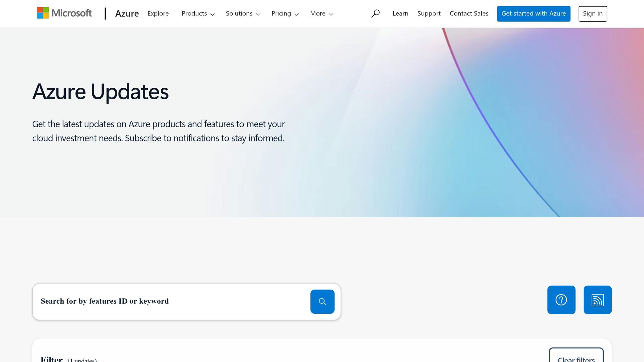Go to the Explore menu item
The width and height of the screenshot is (644, 362).
tap(158, 14)
